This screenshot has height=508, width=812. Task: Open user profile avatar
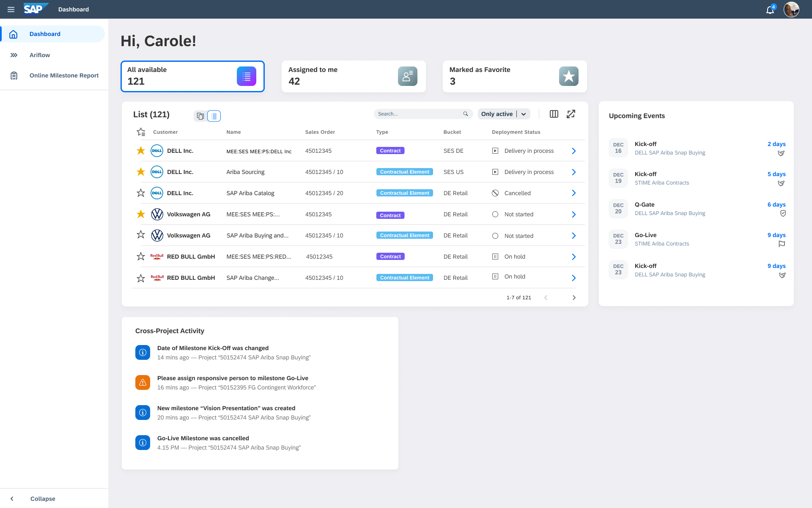coord(791,9)
